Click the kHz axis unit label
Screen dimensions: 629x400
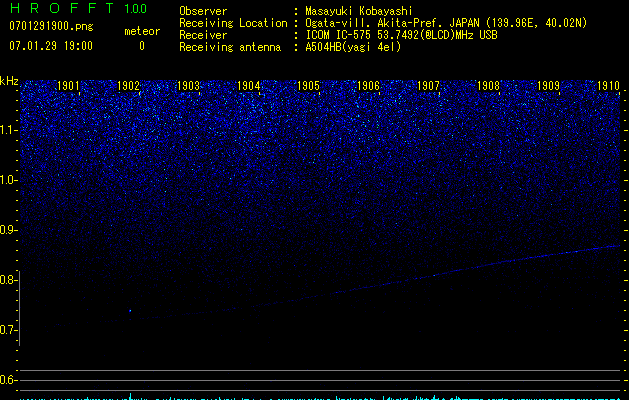[9, 81]
